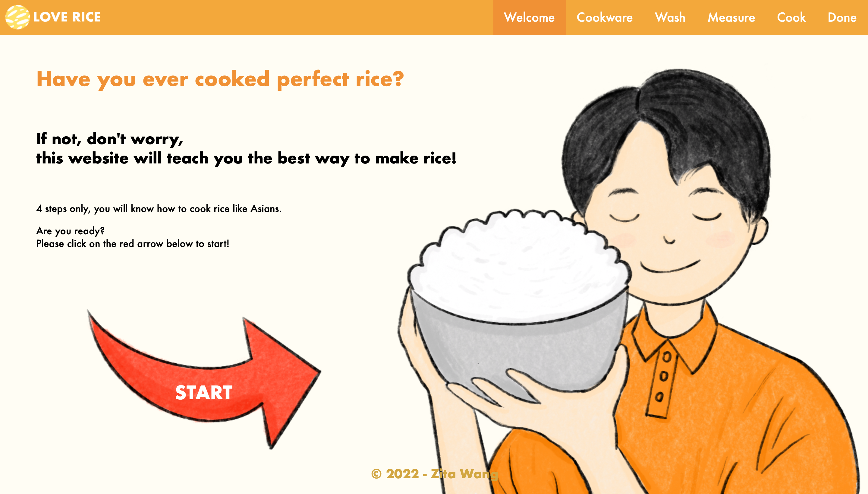
Task: Jump to the Done page
Action: coord(842,17)
